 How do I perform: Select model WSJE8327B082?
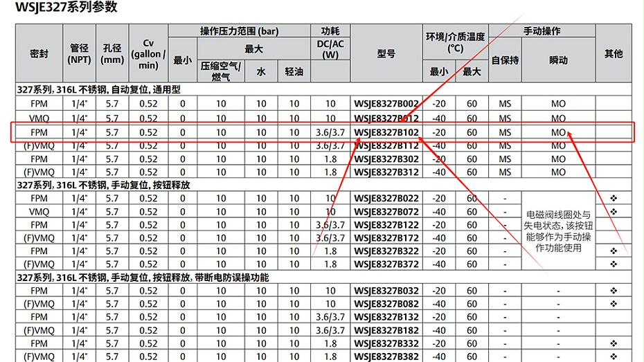(x=386, y=304)
